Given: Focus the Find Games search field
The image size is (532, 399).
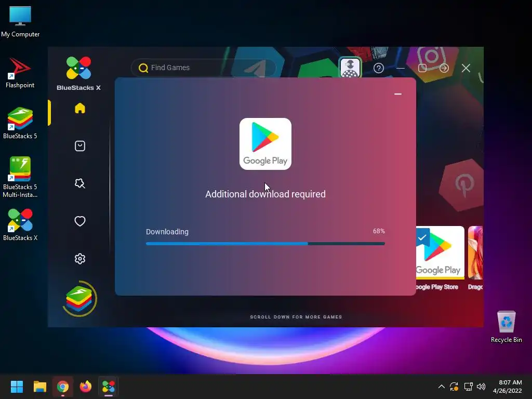Looking at the screenshot, I should pos(204,68).
